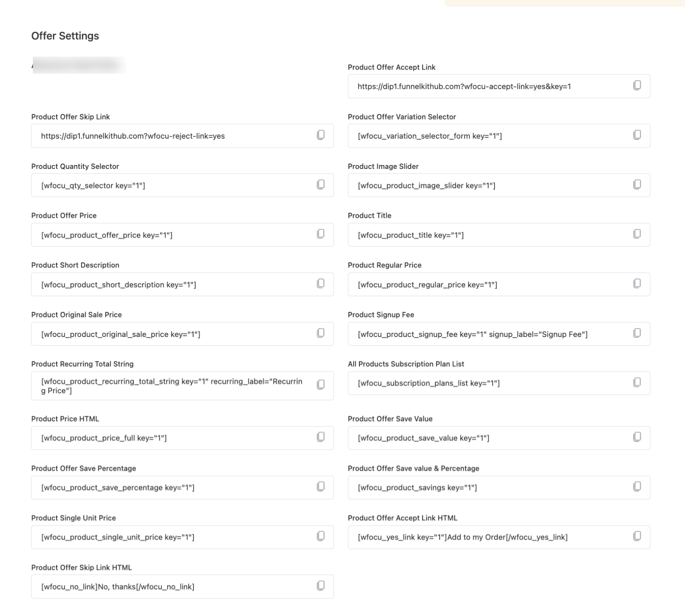Image resolution: width=685 pixels, height=616 pixels.
Task: Copy the quantity selector shortcode
Action: click(x=320, y=185)
